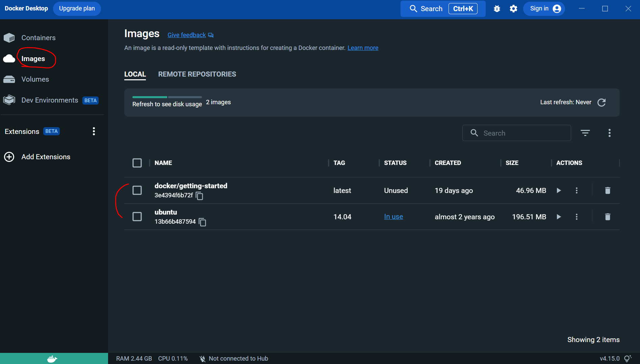The width and height of the screenshot is (640, 364).
Task: Open Settings gear icon
Action: (513, 9)
